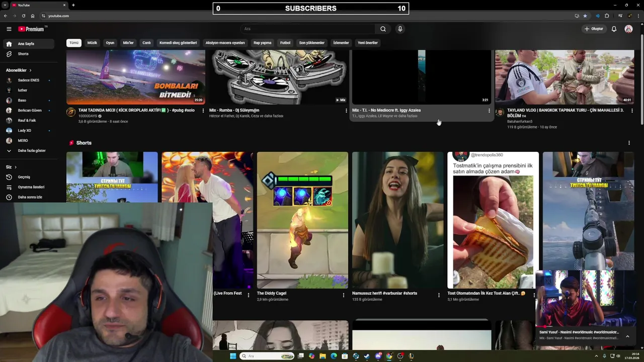The image size is (644, 362).
Task: Open the Tost Otomatından short thumbnail
Action: [493, 220]
